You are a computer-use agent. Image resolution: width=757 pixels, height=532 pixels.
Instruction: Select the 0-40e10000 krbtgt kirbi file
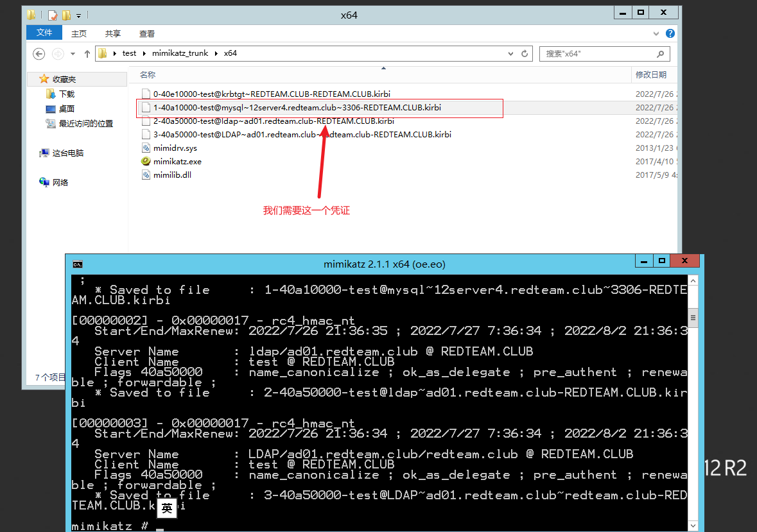pos(272,94)
